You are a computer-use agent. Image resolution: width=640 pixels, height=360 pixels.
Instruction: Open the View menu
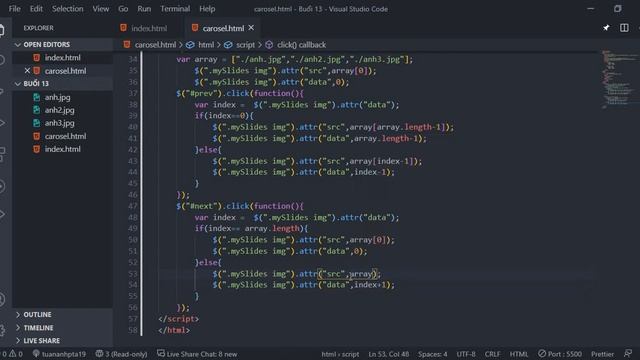coord(100,9)
